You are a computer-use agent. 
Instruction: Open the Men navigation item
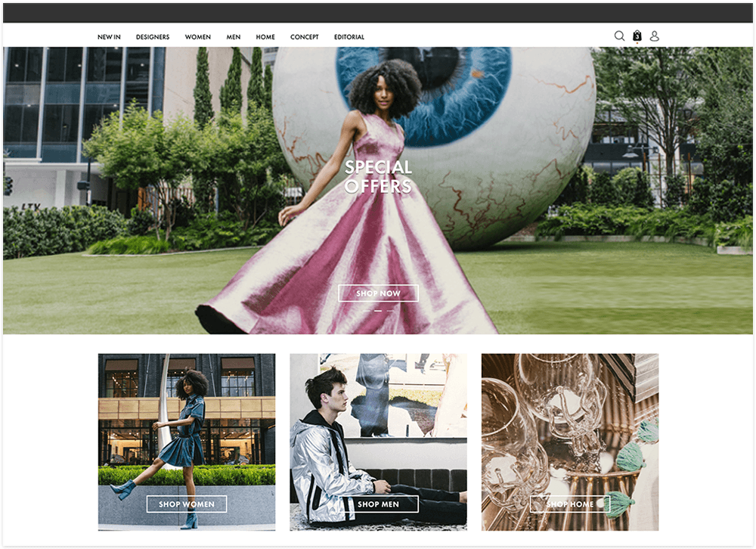pos(234,37)
